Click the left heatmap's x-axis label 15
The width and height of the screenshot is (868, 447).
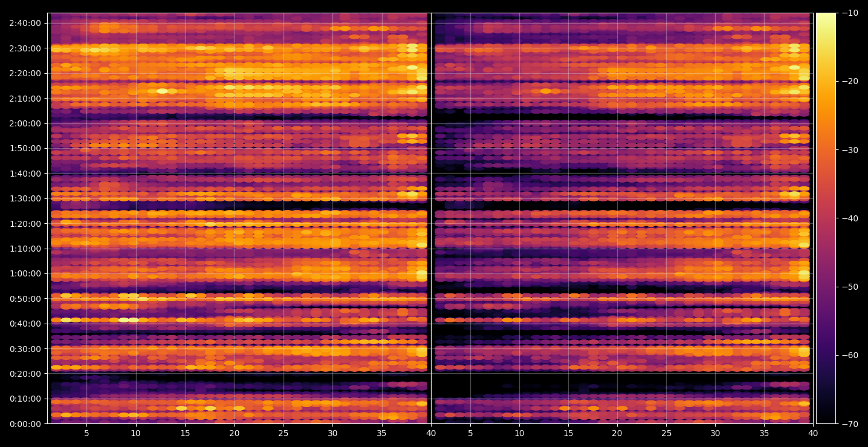point(185,433)
